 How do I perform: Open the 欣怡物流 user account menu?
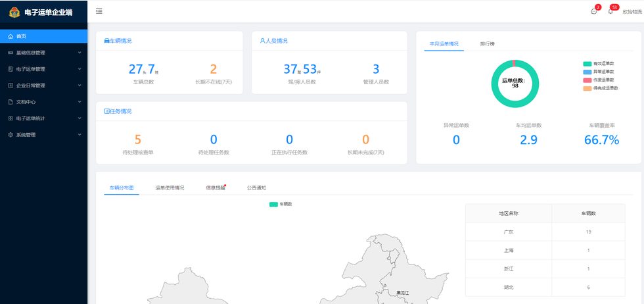point(632,12)
